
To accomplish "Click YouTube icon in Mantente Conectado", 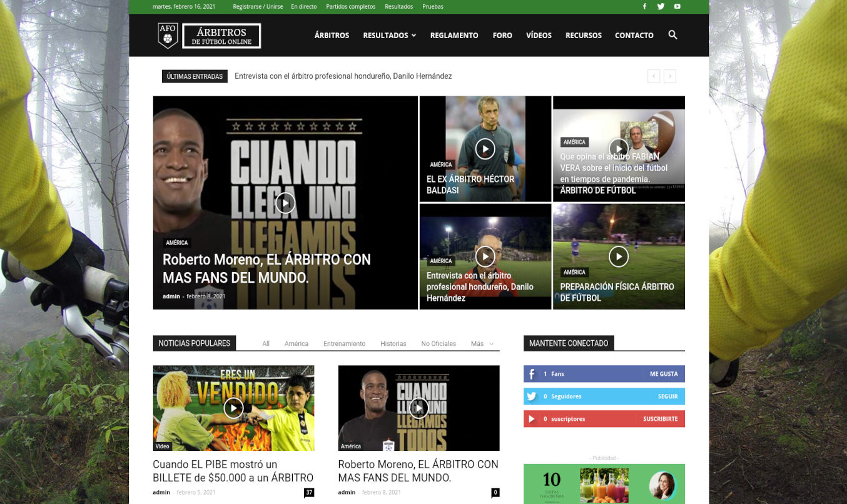I will 532,419.
